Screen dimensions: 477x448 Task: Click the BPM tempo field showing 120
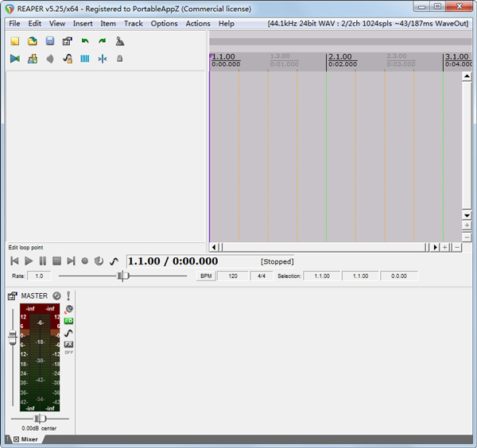[233, 276]
